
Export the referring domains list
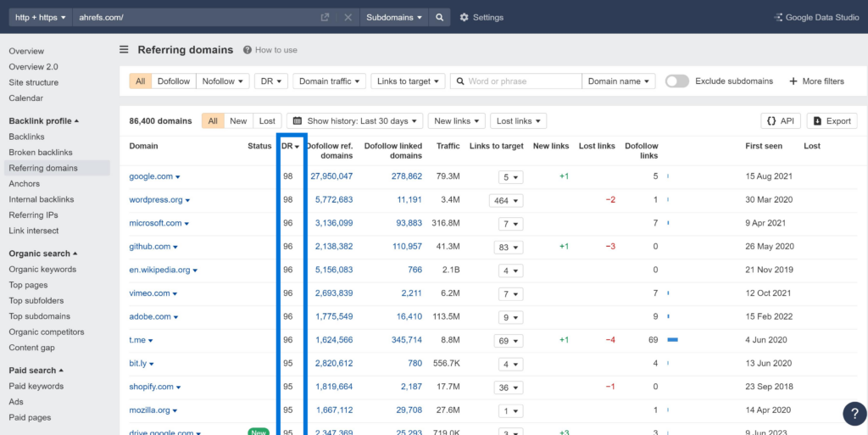click(832, 120)
